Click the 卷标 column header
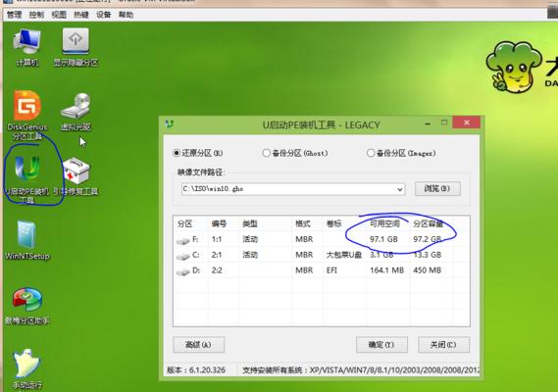Viewport: 558px width, 392px height. 333,223
